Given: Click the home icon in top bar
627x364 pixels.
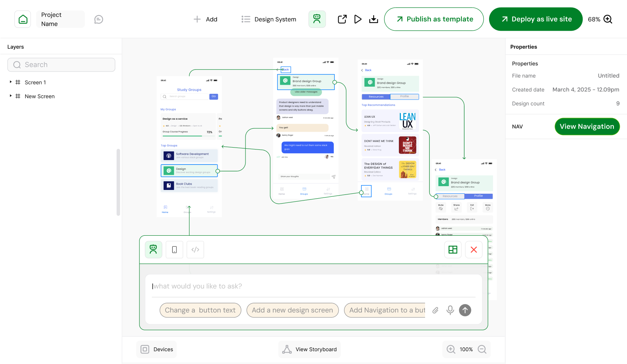Looking at the screenshot, I should [23, 19].
